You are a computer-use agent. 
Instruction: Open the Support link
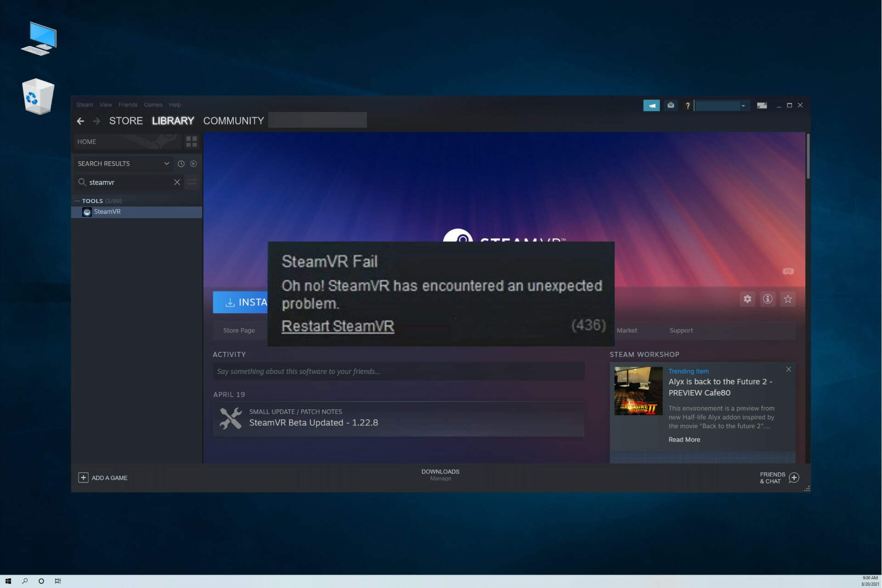[x=681, y=330]
